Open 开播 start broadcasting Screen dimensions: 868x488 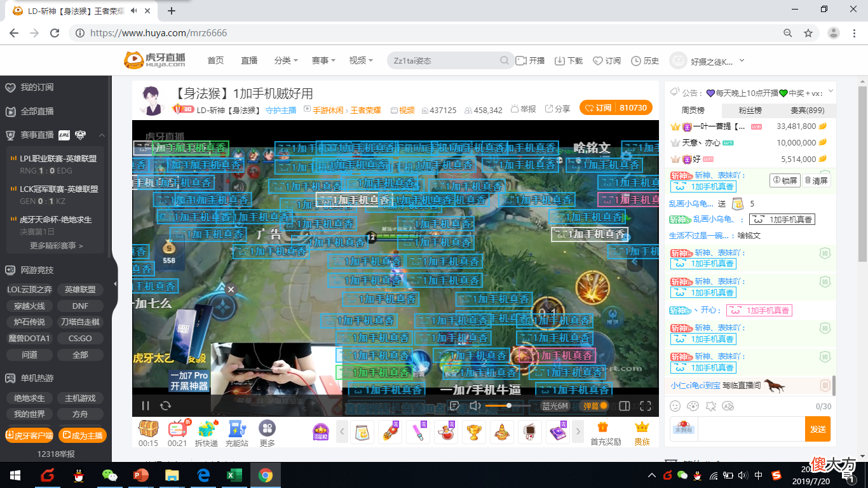point(531,60)
